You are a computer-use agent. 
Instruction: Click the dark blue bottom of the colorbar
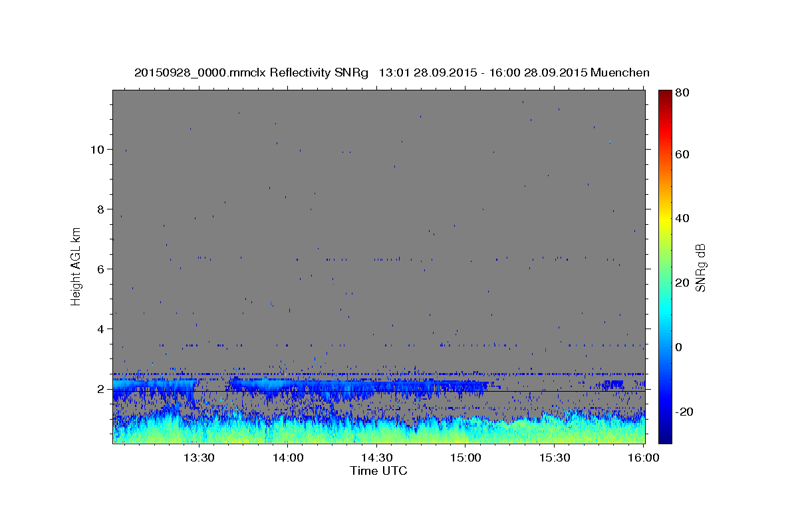tap(664, 432)
